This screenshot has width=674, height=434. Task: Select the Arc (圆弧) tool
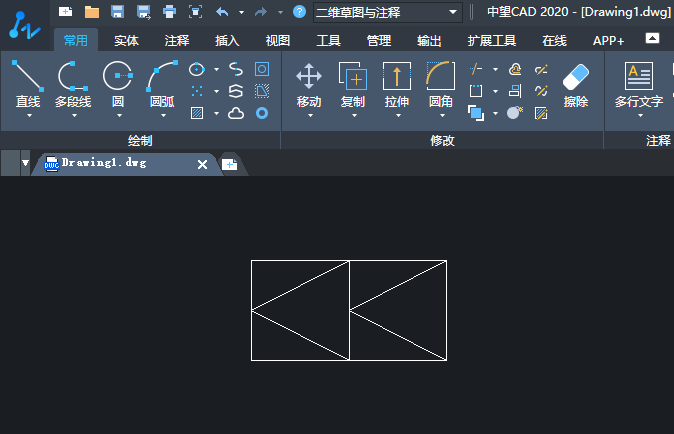tap(162, 84)
